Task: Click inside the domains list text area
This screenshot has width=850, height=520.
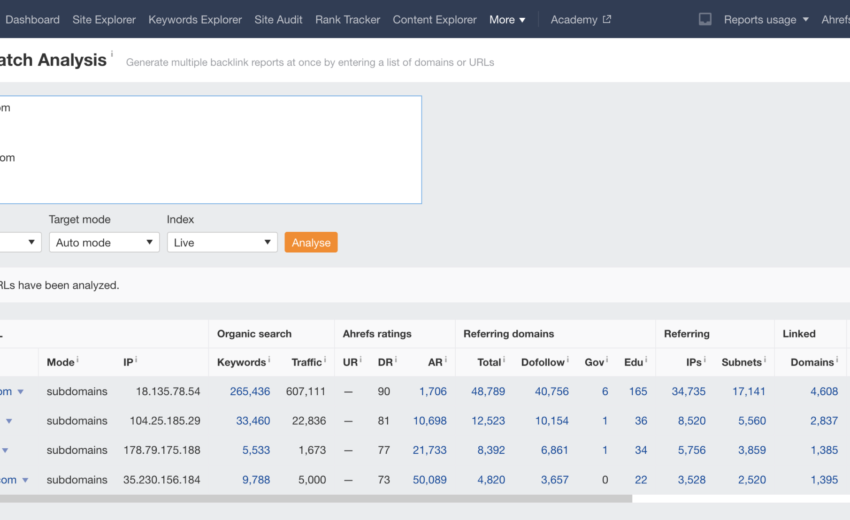Action: tap(210, 150)
